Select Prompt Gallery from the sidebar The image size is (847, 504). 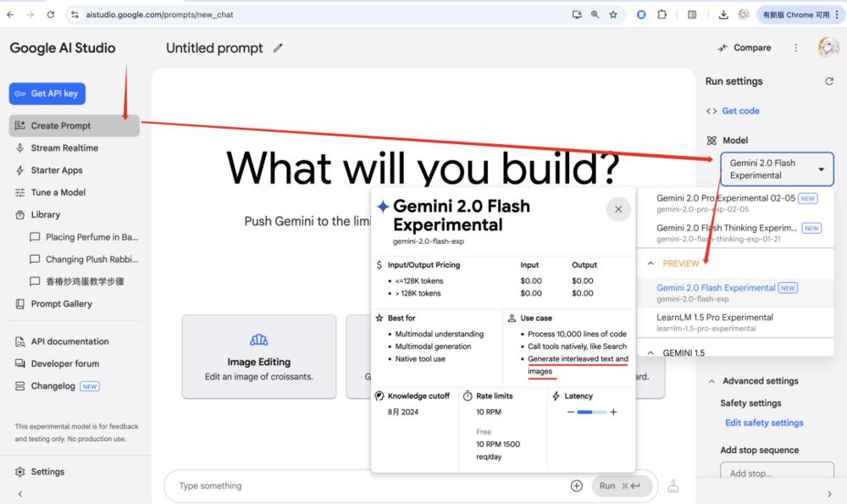coord(61,304)
